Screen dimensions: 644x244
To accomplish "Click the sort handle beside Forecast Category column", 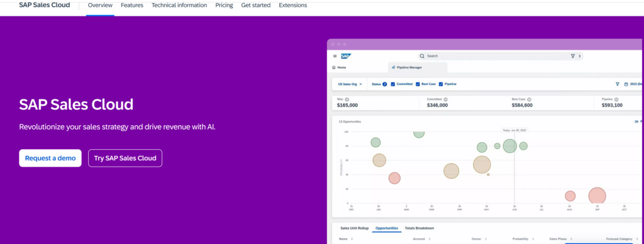I will tap(637, 239).
